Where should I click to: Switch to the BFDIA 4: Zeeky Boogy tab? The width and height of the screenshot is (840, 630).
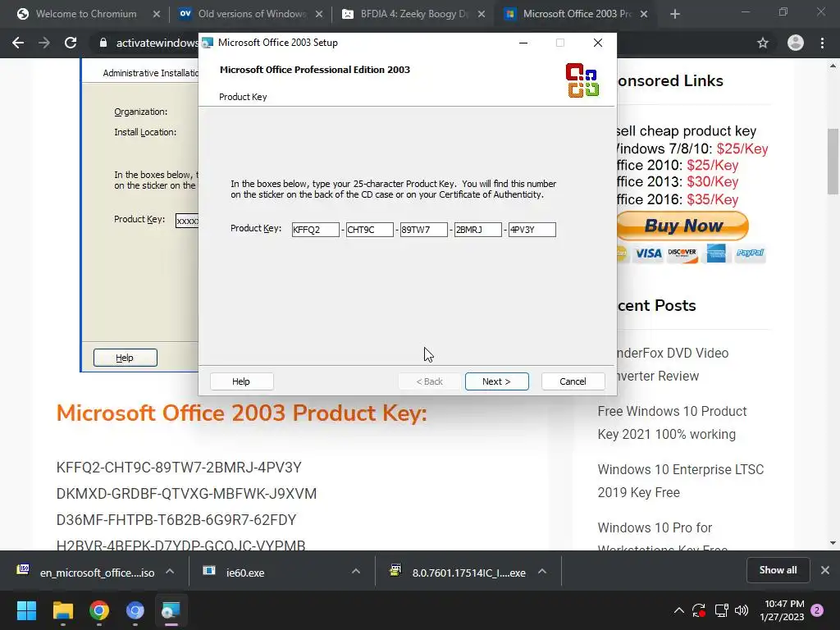click(413, 14)
